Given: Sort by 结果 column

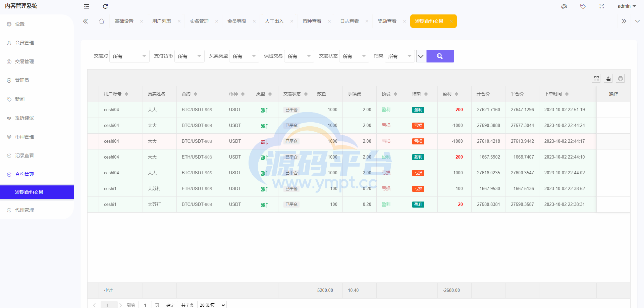Looking at the screenshot, I should 426,94.
